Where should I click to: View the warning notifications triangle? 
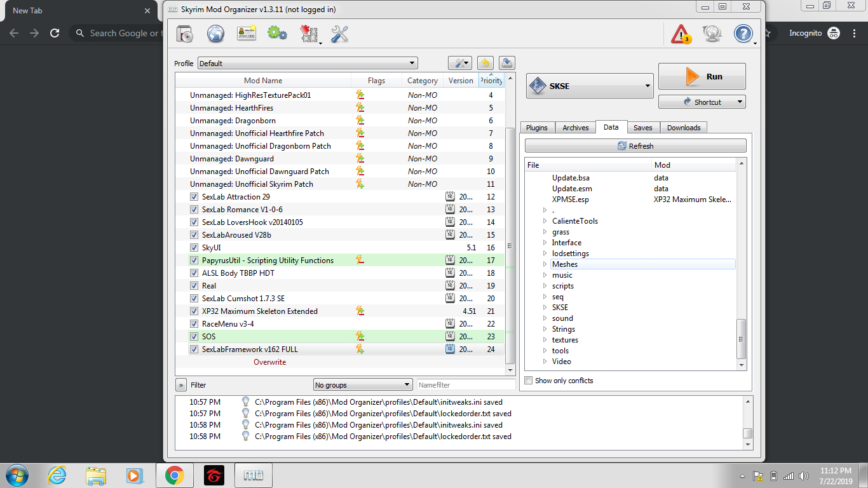680,33
